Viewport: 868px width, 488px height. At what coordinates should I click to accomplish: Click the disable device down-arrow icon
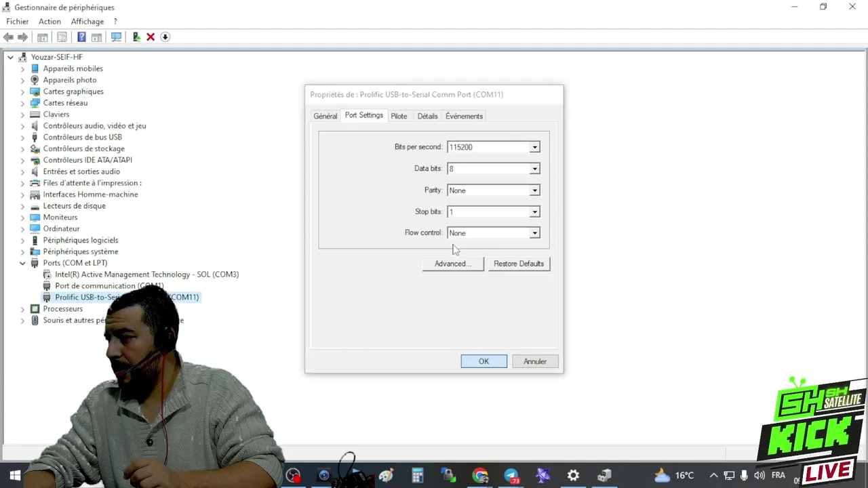coord(165,37)
